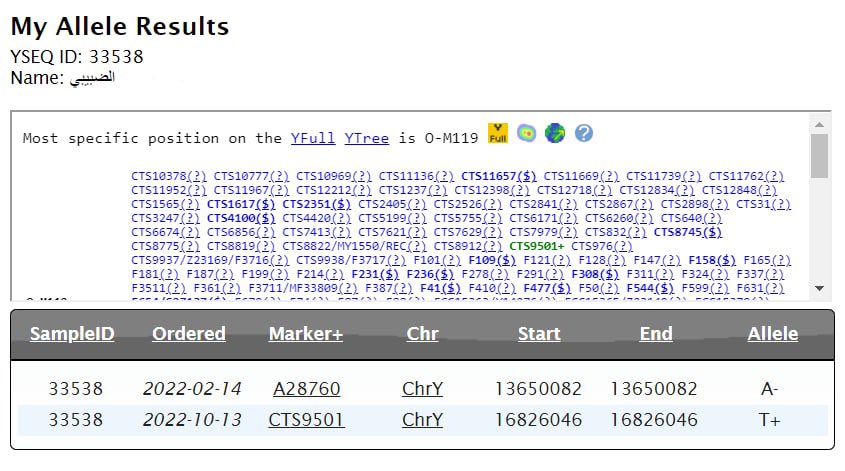Click the CTS640(?) marker link
Image resolution: width=845 pixels, height=471 pixels.
pos(691,218)
